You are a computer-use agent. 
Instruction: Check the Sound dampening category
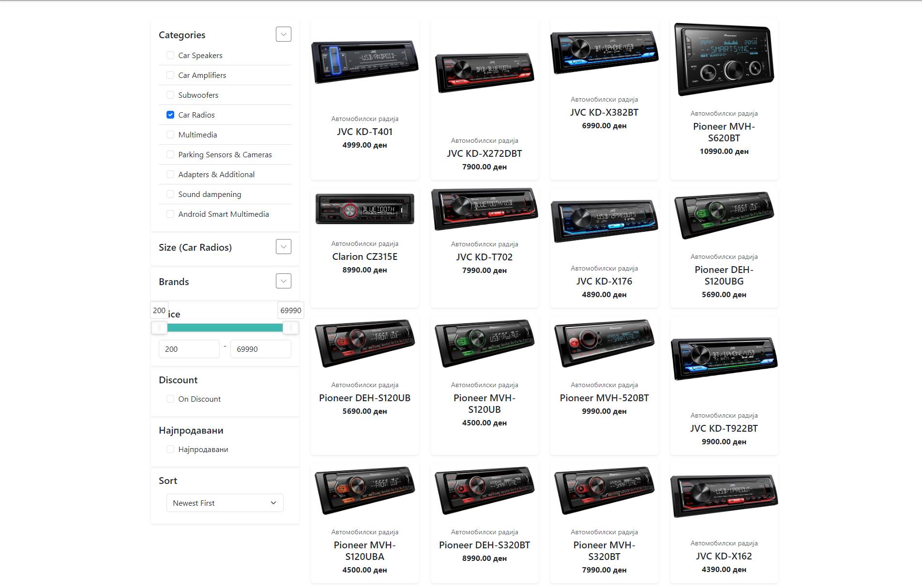coord(170,194)
